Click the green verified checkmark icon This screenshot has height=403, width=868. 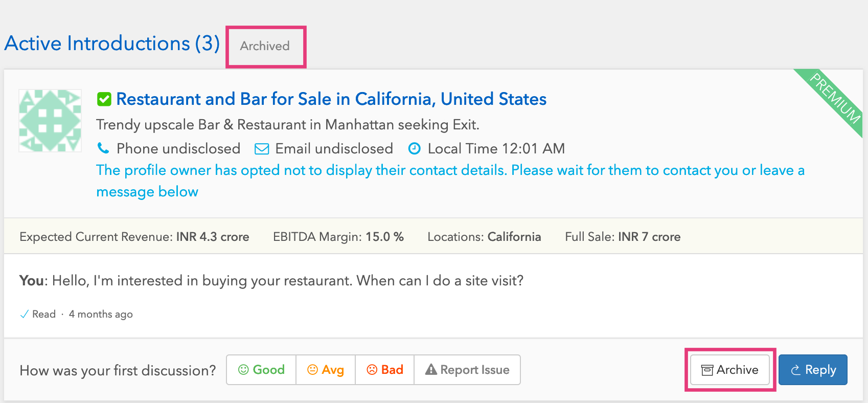[x=104, y=99]
